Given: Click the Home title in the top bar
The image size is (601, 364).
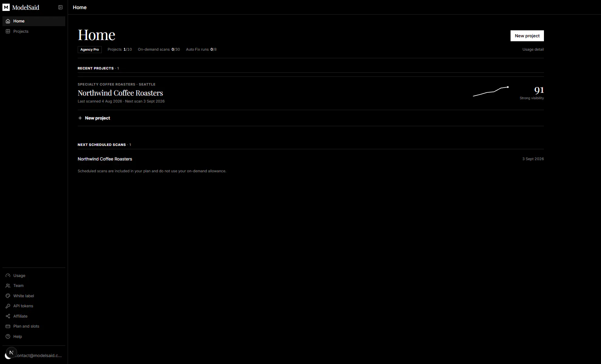Looking at the screenshot, I should (x=80, y=7).
